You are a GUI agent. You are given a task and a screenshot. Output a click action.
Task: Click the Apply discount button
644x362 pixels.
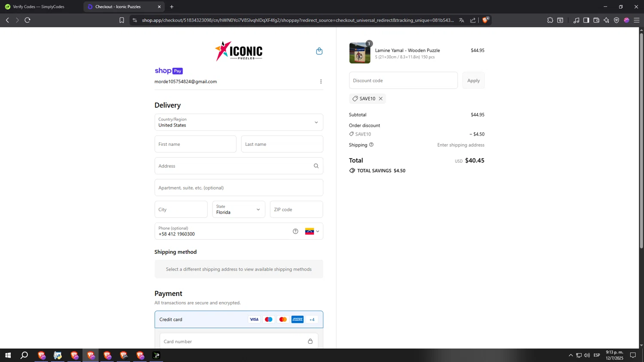click(474, 81)
